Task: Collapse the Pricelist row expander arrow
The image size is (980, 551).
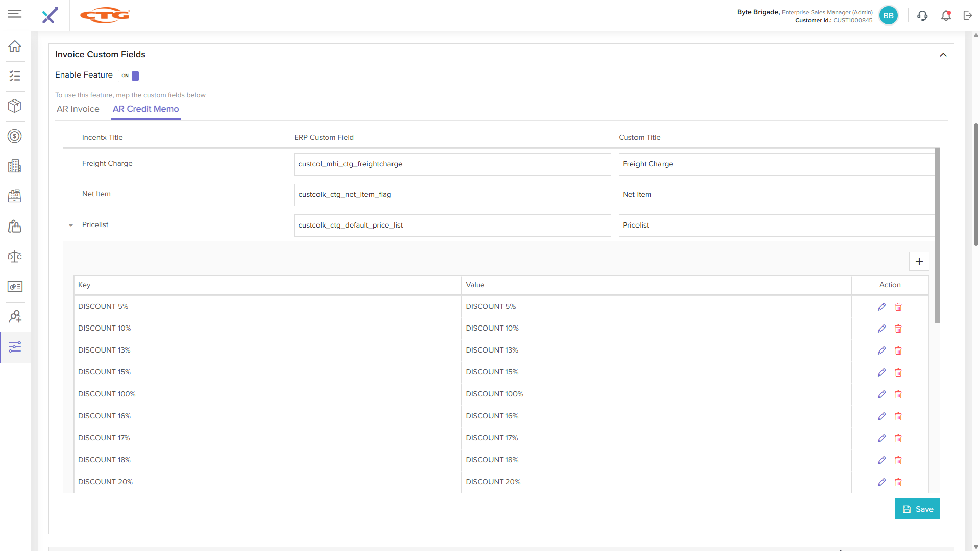Action: click(x=71, y=225)
